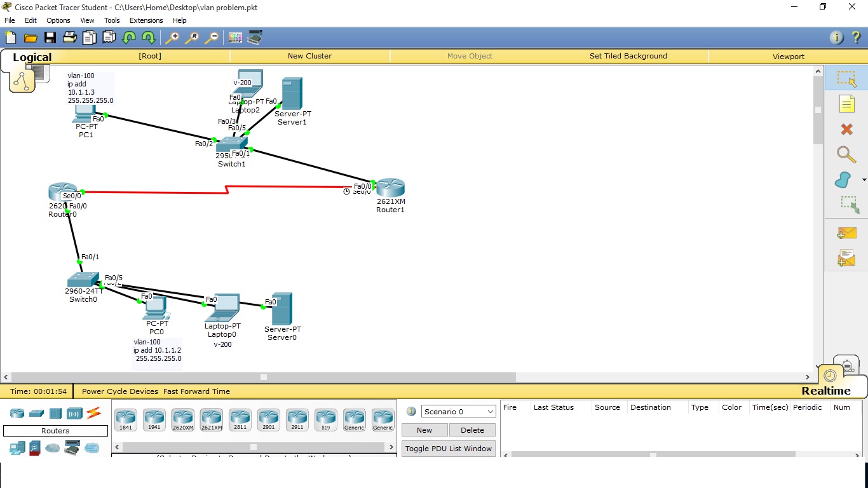Switch to Realtime mode tab
This screenshot has width=868, height=488.
pos(825,391)
